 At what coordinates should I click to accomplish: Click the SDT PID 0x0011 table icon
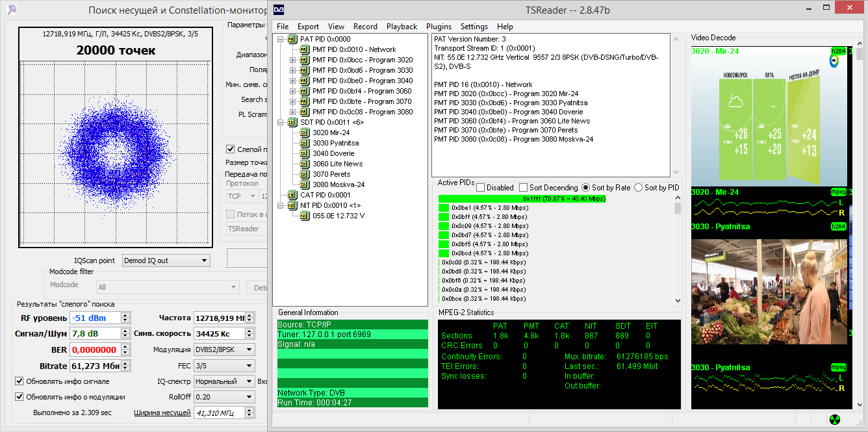click(x=292, y=122)
